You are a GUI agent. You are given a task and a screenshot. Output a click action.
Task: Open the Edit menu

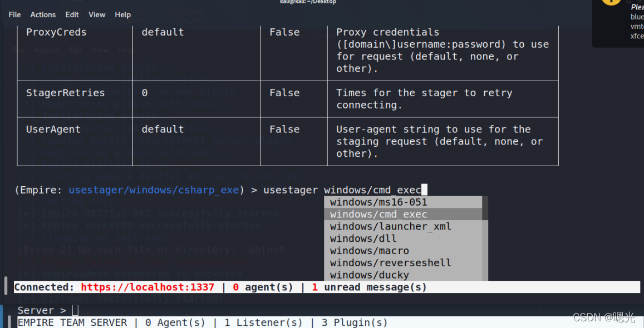[72, 14]
